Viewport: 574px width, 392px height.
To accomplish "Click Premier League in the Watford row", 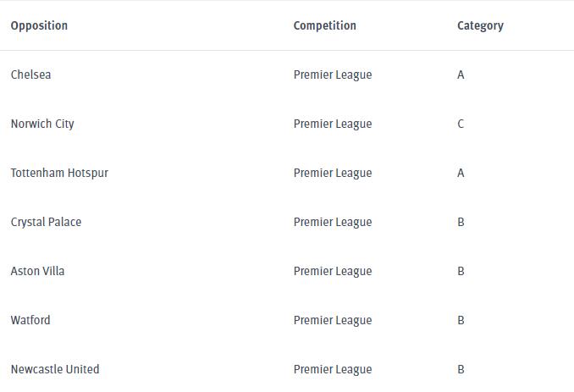I will 333,320.
